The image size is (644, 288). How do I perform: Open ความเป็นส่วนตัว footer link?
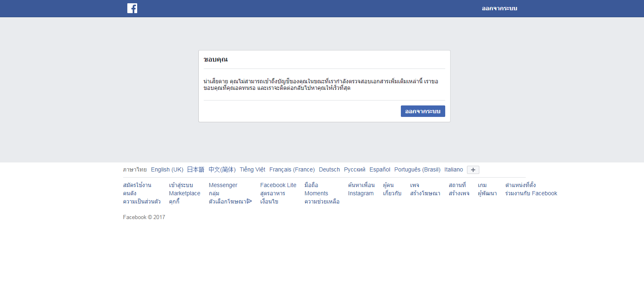(x=142, y=201)
